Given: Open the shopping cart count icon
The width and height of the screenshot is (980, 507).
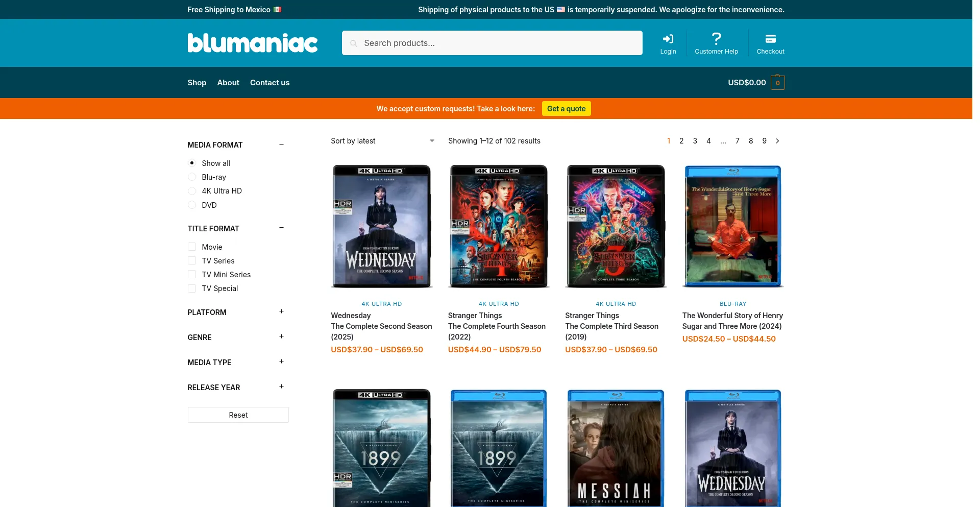Looking at the screenshot, I should tap(777, 83).
